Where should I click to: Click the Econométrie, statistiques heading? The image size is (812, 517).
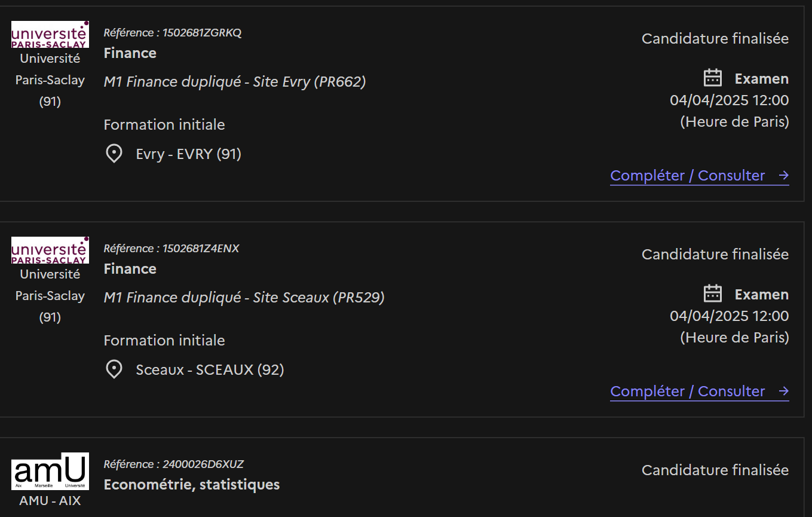(192, 485)
